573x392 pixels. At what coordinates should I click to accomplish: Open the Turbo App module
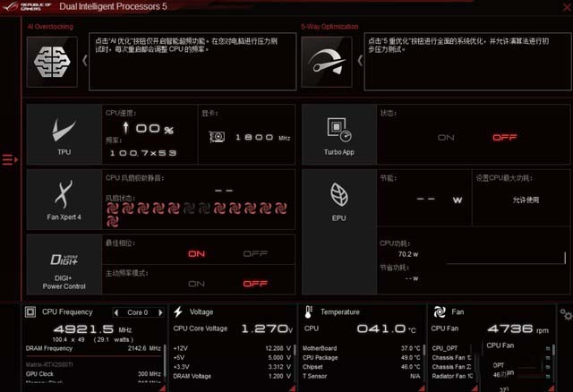click(x=338, y=134)
